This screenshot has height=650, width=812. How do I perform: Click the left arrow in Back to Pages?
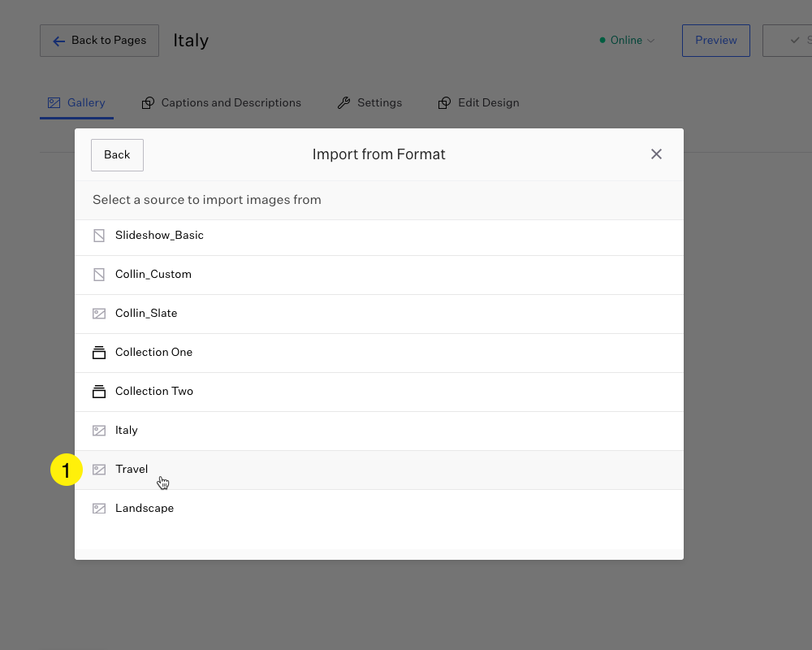point(58,41)
